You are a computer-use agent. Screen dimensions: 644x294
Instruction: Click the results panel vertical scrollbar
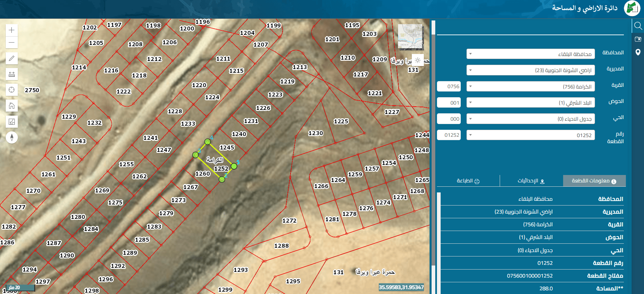[439, 243]
